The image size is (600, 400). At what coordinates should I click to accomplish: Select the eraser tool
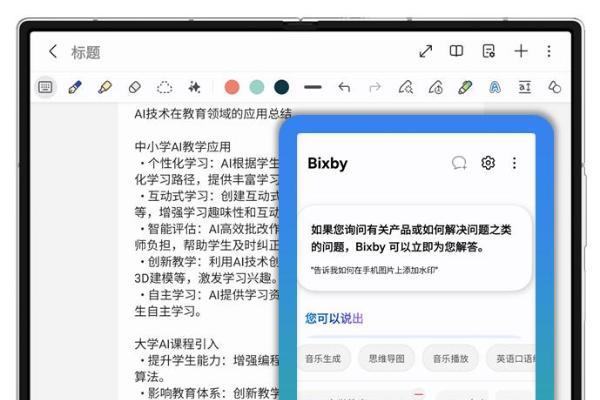pyautogui.click(x=135, y=87)
